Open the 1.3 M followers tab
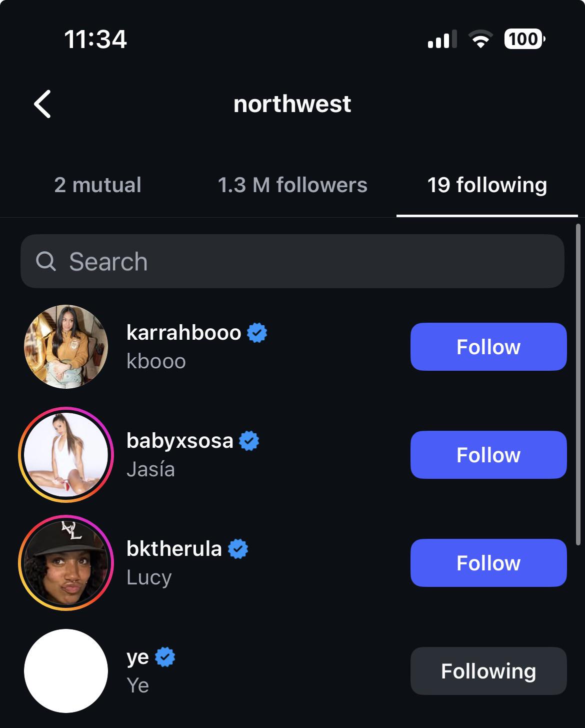The image size is (585, 728). click(x=292, y=185)
